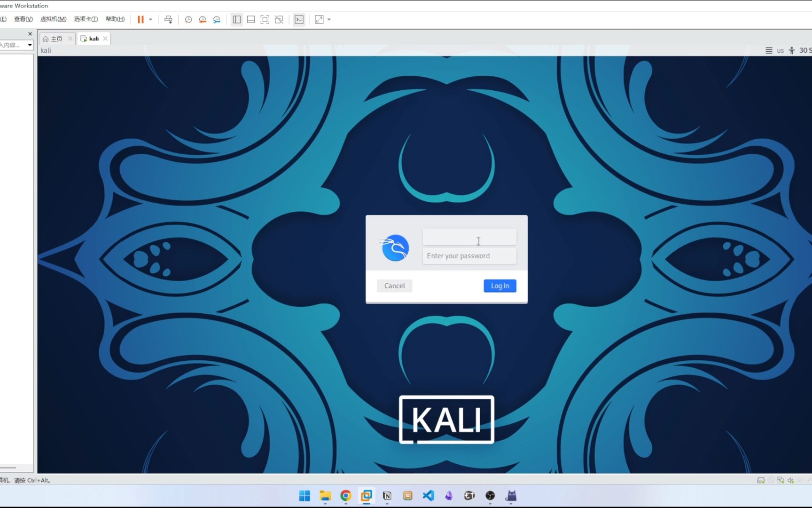Click the orange square app taskbar icon
Screen dimensions: 812x508
[408, 496]
